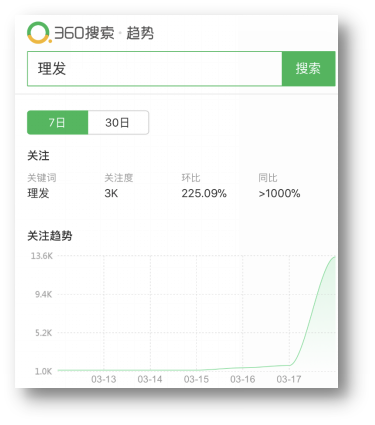The image size is (375, 425).
Task: Click the 360搜索 circular logo icon
Action: [x=39, y=33]
